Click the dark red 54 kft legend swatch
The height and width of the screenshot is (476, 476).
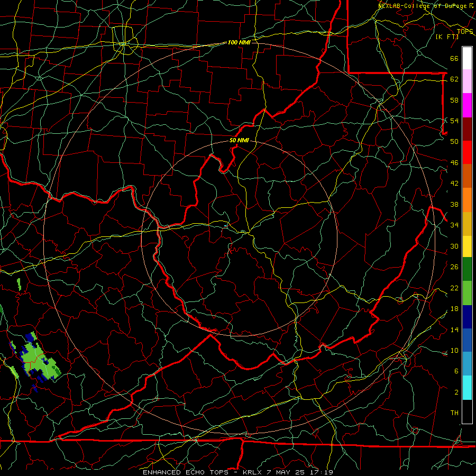point(467,129)
